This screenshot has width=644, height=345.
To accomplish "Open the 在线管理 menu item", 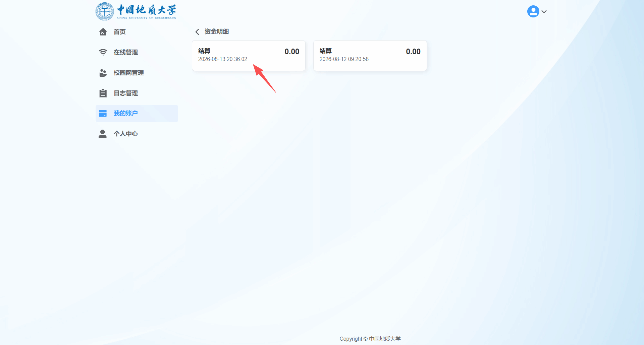I will pos(137,52).
